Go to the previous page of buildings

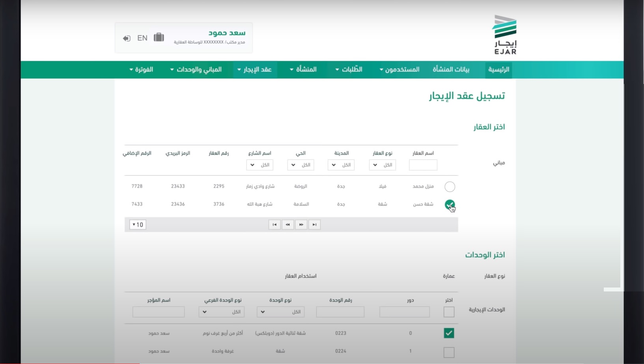[x=288, y=225]
